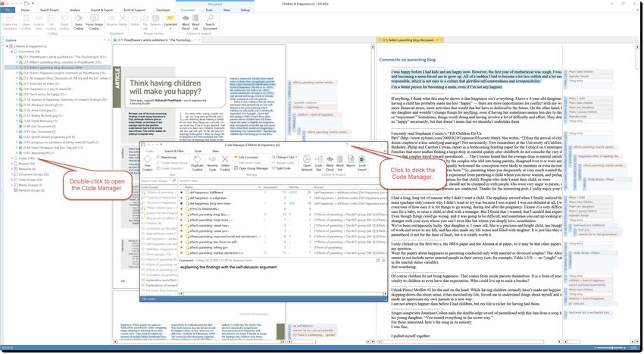Image resolution: width=644 pixels, height=354 pixels.
Task: Select D 1: Powdthavee's article in Explorer tree
Action: [x=64, y=57]
